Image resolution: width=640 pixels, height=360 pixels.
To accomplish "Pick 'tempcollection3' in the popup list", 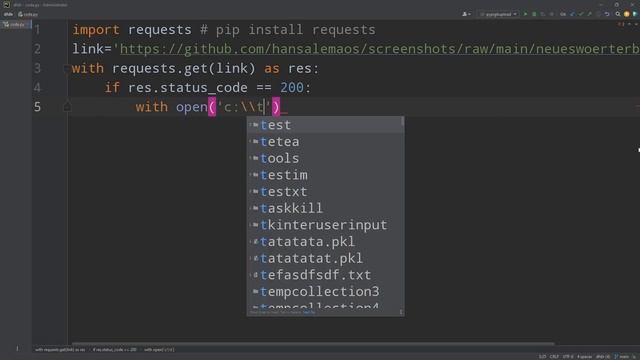I will tap(325, 291).
